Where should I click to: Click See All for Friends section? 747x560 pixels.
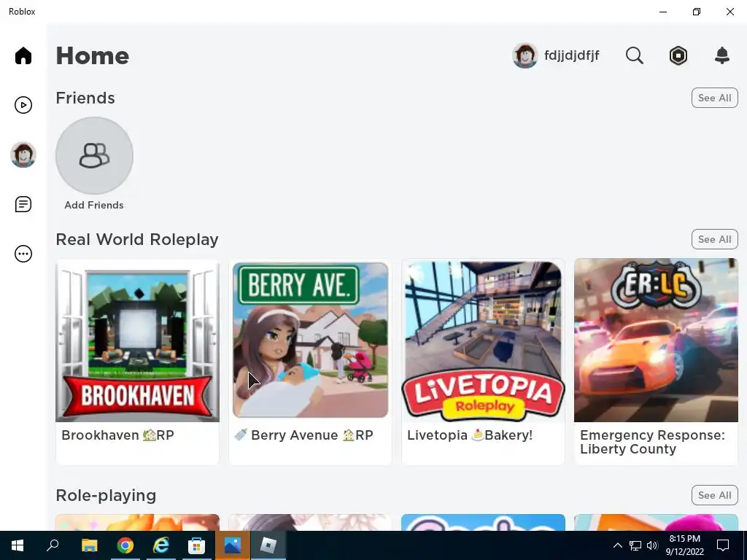(715, 98)
